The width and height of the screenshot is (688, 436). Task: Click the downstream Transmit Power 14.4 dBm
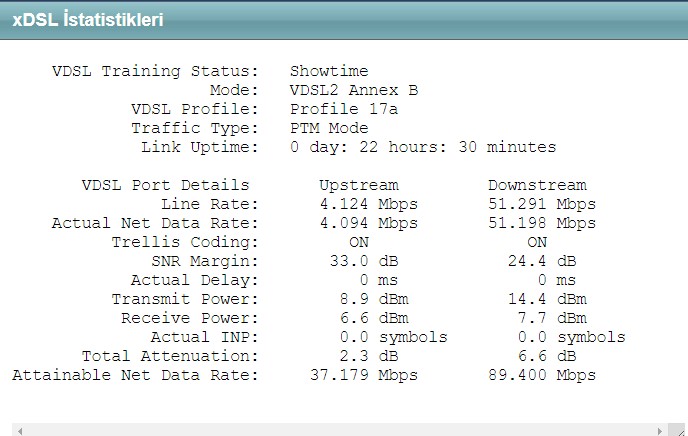547,299
